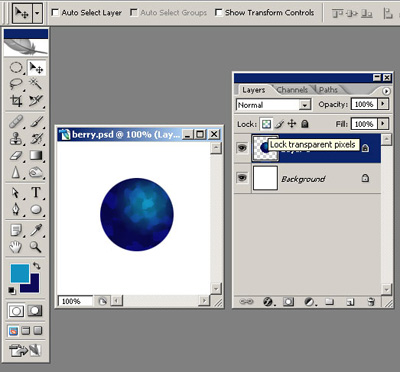This screenshot has height=372, width=400.
Task: Select the Lasso tool
Action: coord(16,83)
